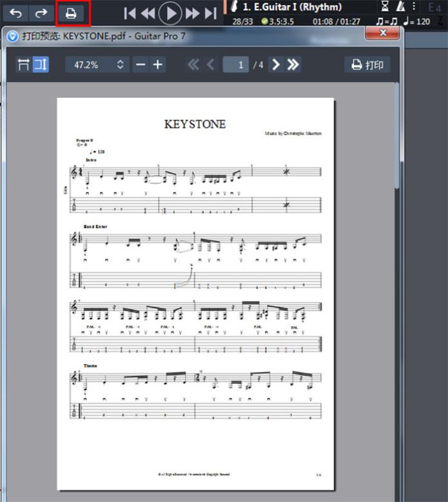Zoom in with the plus button
This screenshot has width=448, height=502.
(158, 64)
